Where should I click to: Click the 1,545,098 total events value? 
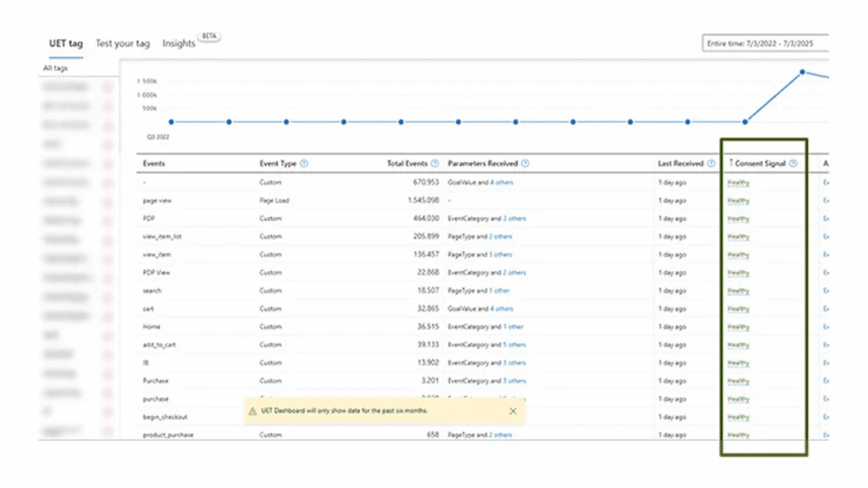click(423, 200)
